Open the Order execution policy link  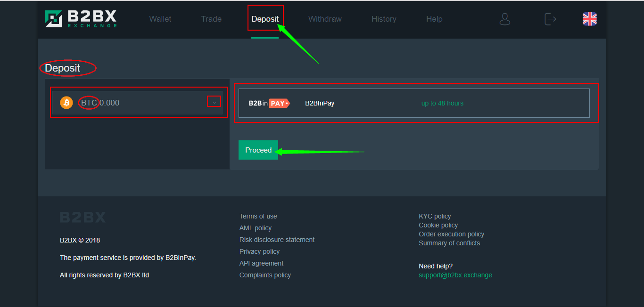point(452,234)
